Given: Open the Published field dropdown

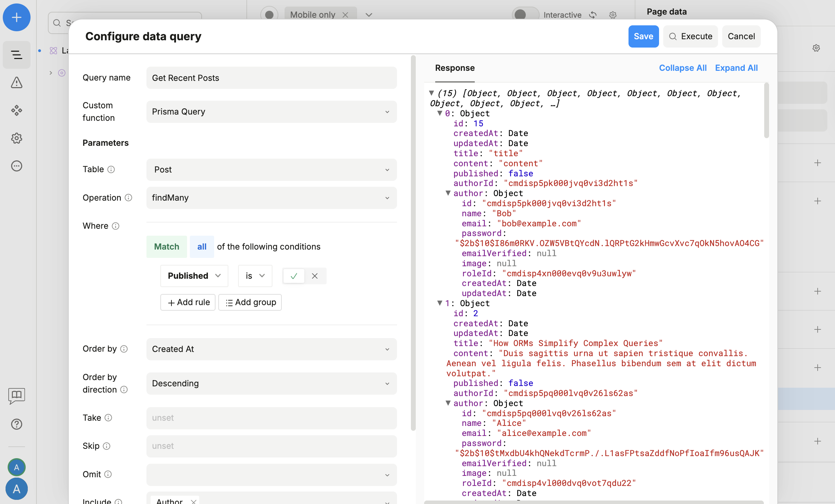Looking at the screenshot, I should 194,276.
